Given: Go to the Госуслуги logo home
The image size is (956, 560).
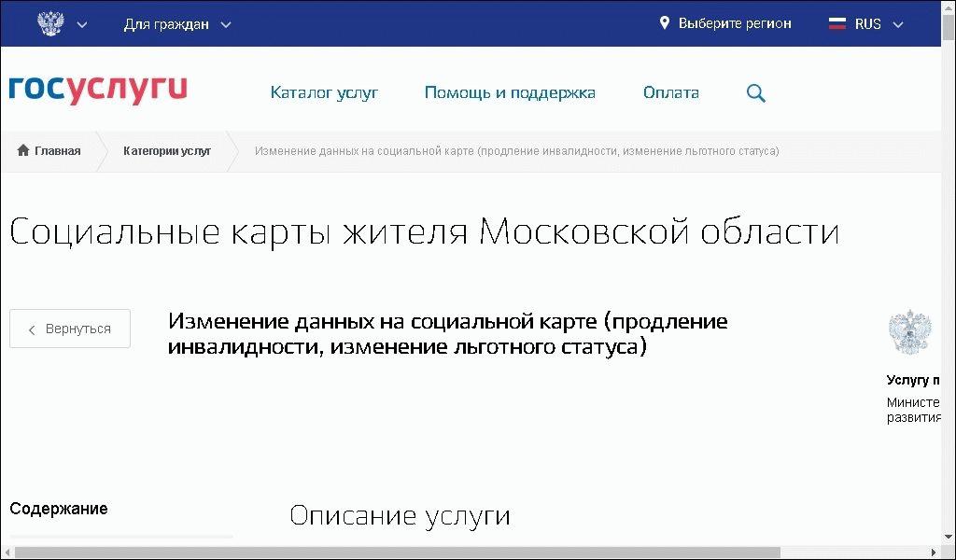Looking at the screenshot, I should click(x=98, y=90).
